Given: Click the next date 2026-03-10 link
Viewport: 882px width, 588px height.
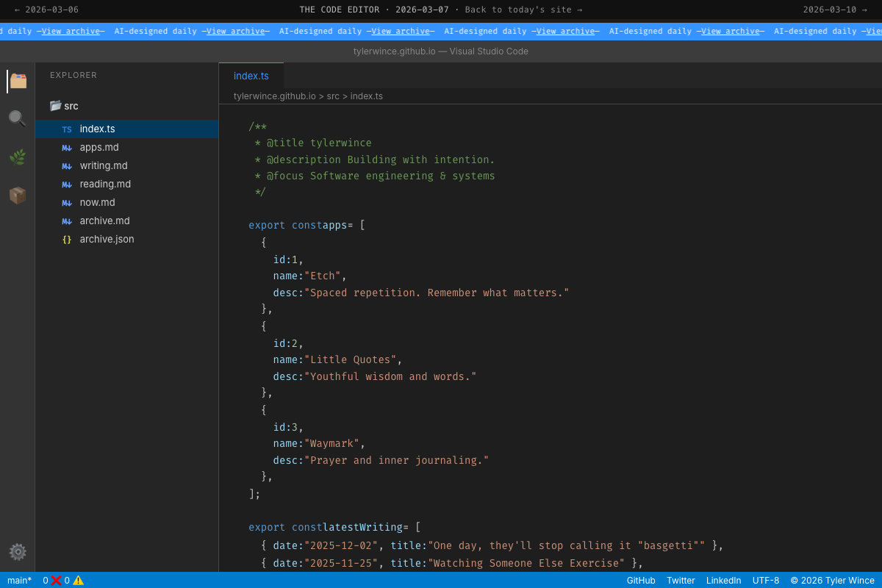Looking at the screenshot, I should tap(835, 10).
